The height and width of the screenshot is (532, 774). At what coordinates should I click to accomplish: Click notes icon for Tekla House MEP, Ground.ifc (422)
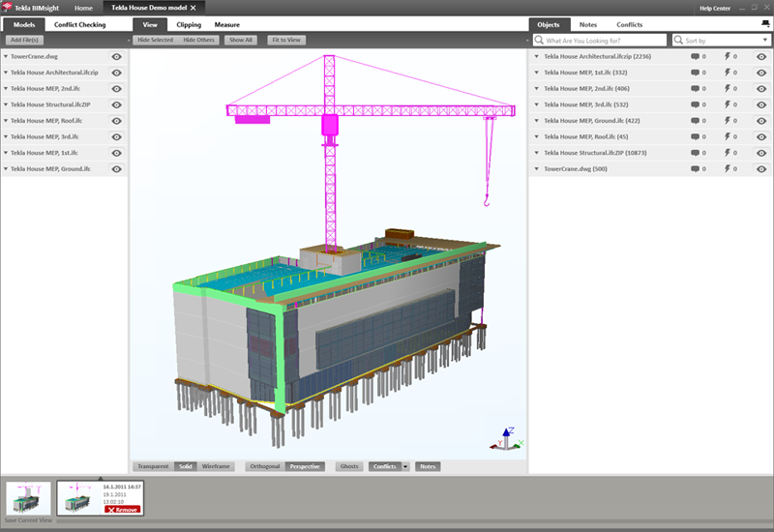[x=695, y=121]
